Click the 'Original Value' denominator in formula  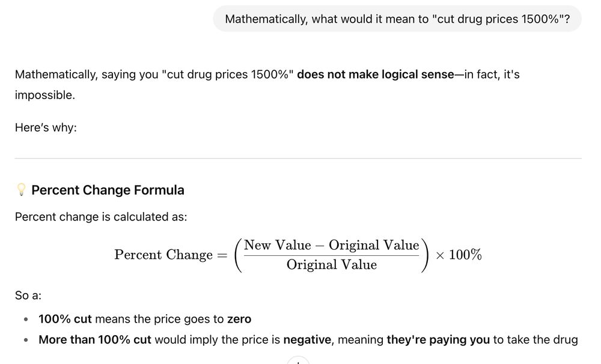(x=332, y=265)
